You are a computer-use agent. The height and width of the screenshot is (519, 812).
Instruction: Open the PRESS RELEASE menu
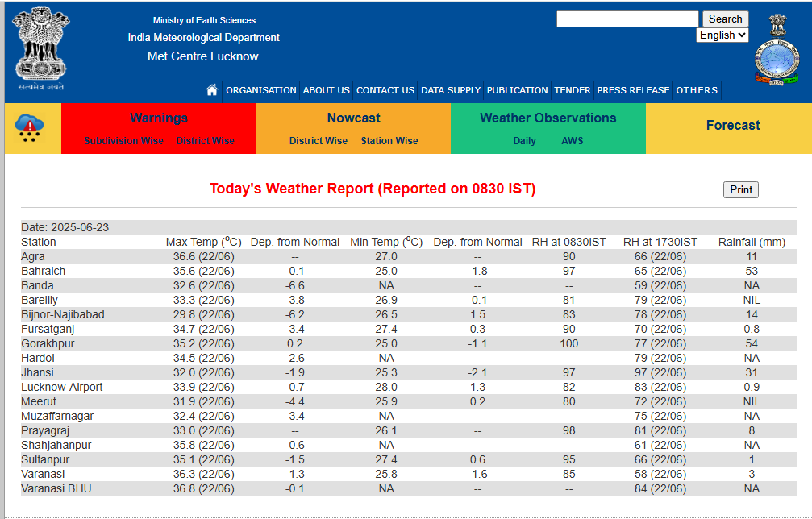pyautogui.click(x=633, y=90)
